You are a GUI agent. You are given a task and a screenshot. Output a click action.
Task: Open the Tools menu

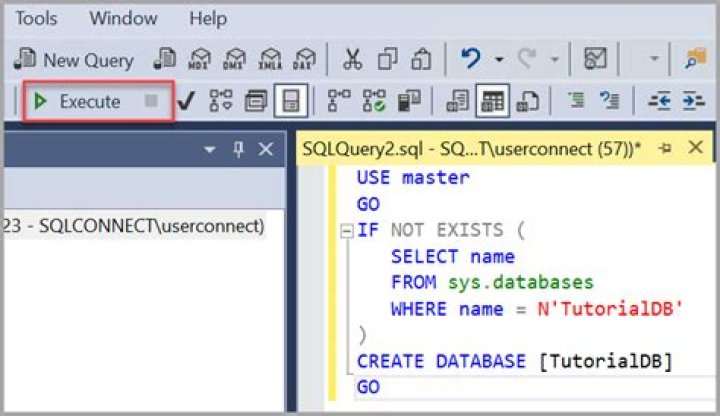36,18
